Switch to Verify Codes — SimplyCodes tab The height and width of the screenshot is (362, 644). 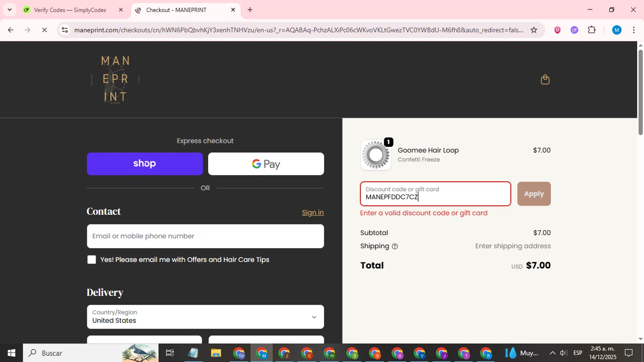(70, 10)
